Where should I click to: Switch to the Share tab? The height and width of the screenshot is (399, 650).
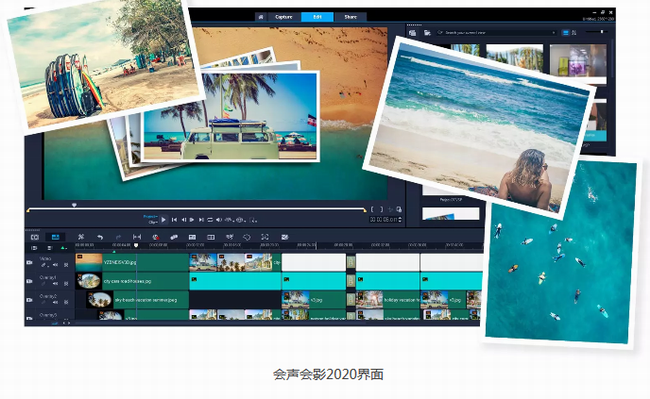(350, 17)
